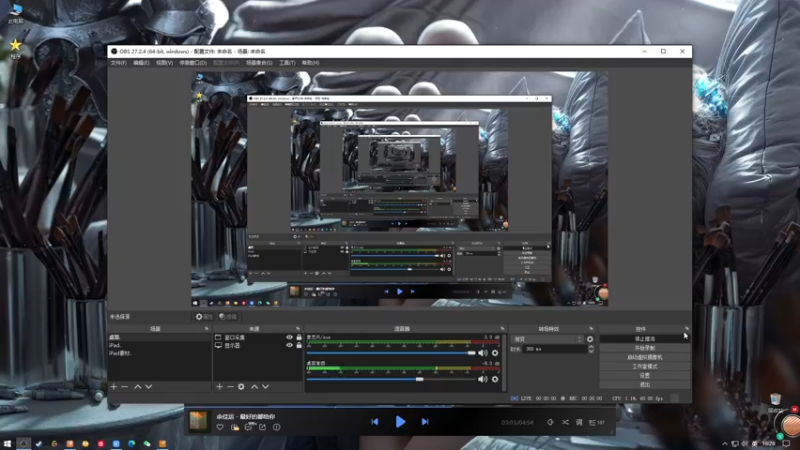Click the 停止推流 stop streaming button
Image resolution: width=800 pixels, height=450 pixels.
tap(645, 339)
